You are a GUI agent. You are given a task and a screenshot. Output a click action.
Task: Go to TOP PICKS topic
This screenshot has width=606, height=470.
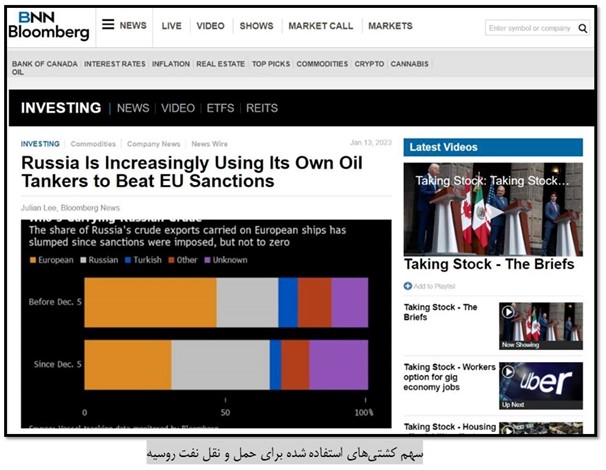pos(271,64)
